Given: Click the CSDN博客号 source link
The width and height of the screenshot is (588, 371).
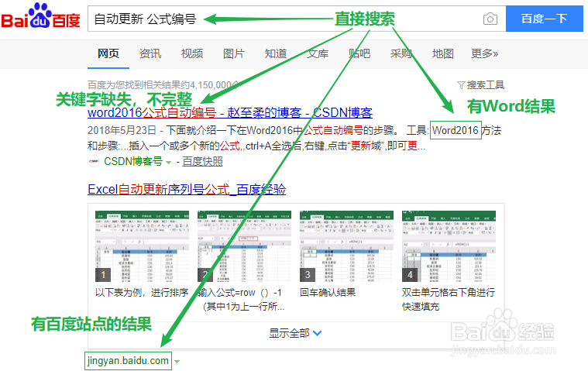Looking at the screenshot, I should click(133, 162).
